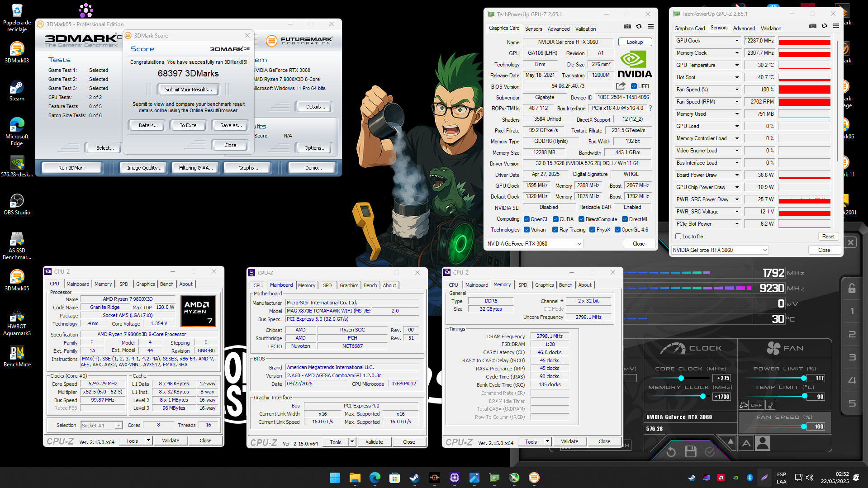Open hamburger menu in GPU-Z Sensors window

coord(836,26)
